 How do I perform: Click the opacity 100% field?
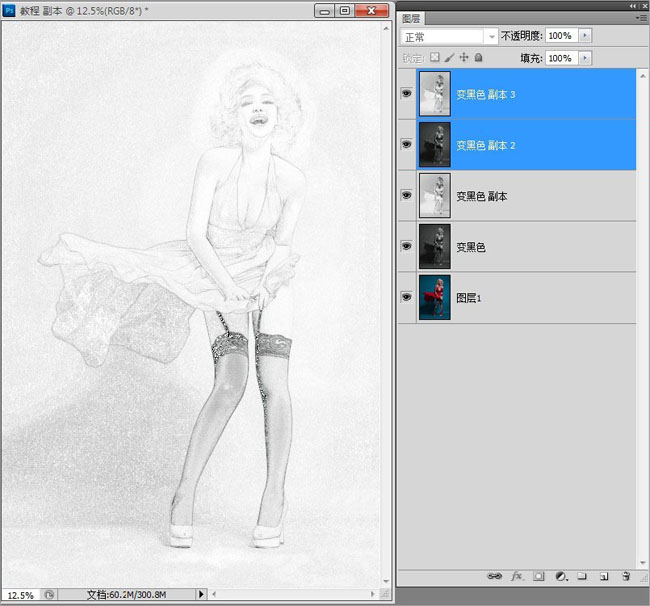tap(561, 36)
